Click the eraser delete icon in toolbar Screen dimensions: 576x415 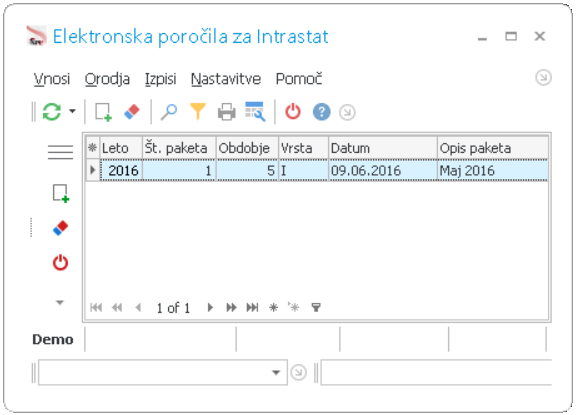pos(132,112)
